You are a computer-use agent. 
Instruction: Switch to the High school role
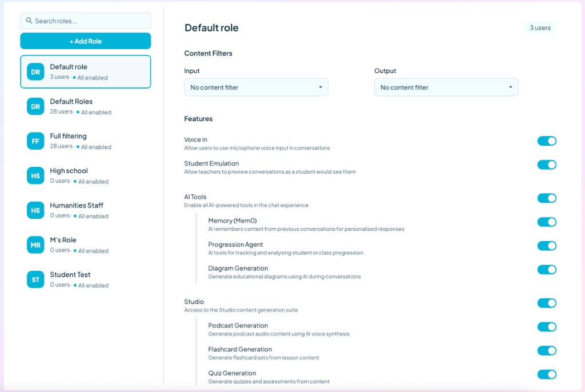86,175
